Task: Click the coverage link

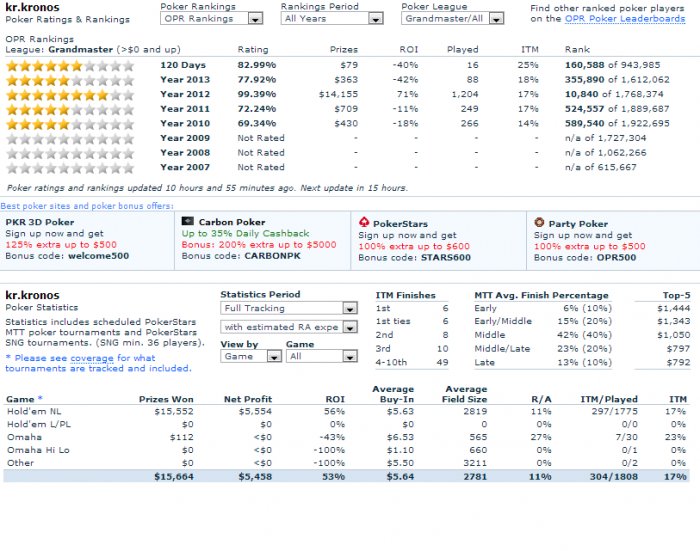Action: (92, 358)
